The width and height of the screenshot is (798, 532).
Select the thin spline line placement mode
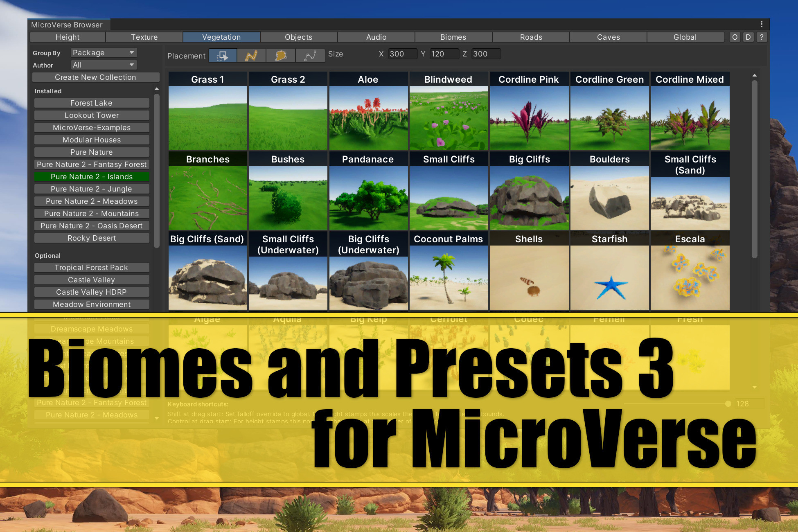click(310, 55)
